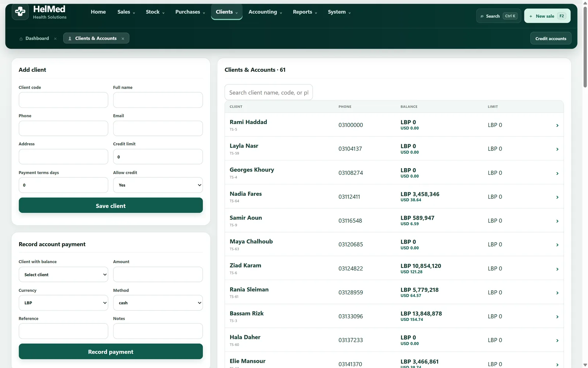Expand the Allow credit dropdown
This screenshot has width=588, height=368.
pyautogui.click(x=158, y=185)
